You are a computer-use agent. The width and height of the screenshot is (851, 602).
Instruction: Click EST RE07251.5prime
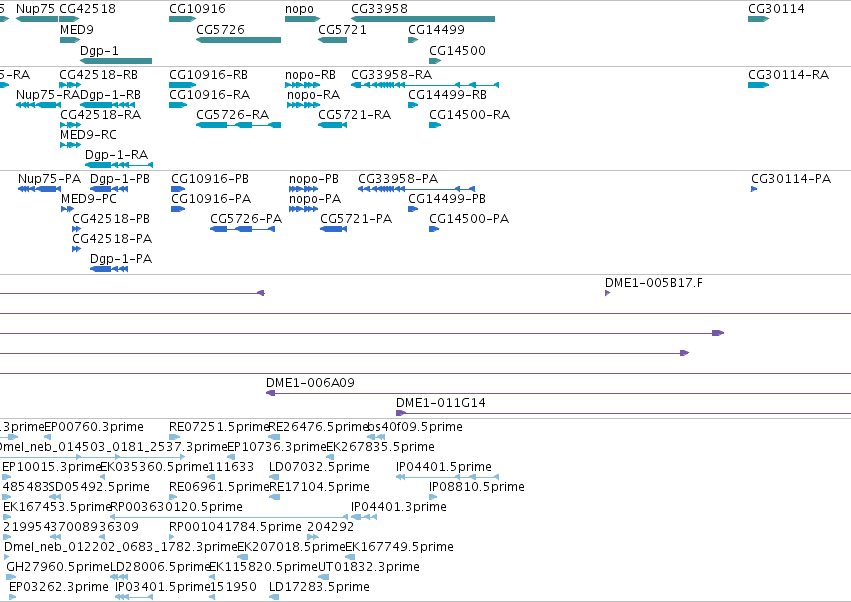coord(219,427)
